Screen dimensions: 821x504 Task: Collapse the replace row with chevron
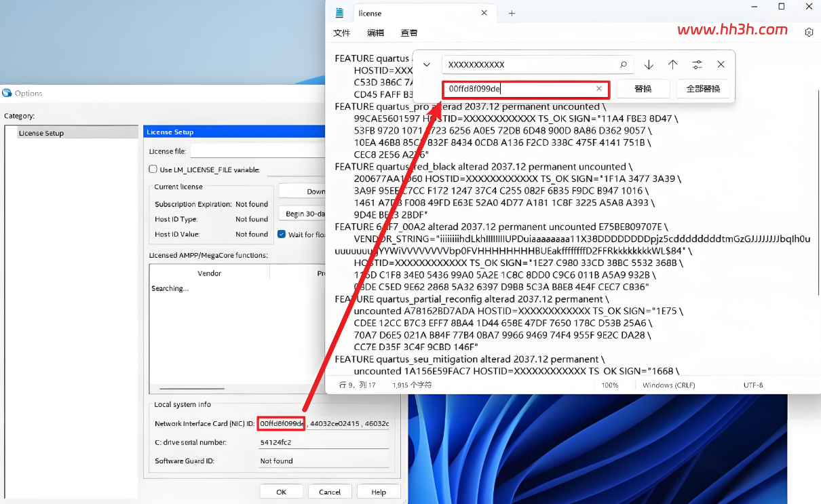(427, 64)
